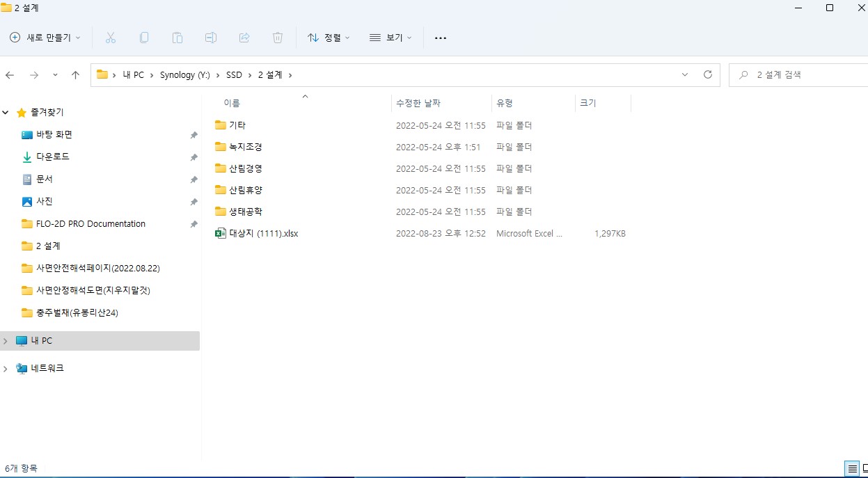The image size is (868, 478).
Task: Click the Paste clipboard icon
Action: [177, 38]
